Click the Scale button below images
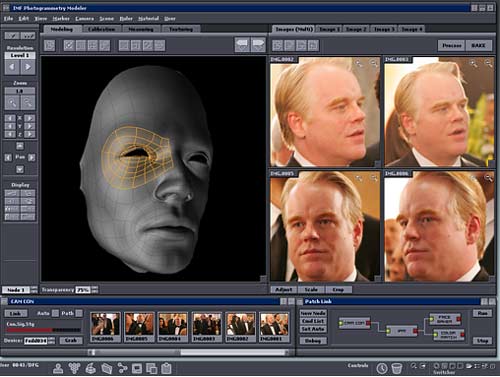Screen dimensions: 500x377 pyautogui.click(x=311, y=290)
